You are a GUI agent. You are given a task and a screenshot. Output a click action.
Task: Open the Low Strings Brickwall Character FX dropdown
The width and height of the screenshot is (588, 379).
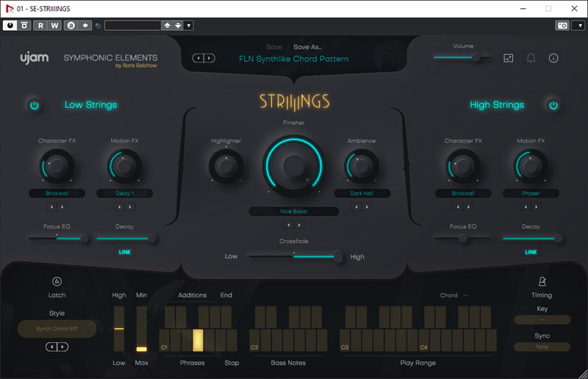click(57, 194)
